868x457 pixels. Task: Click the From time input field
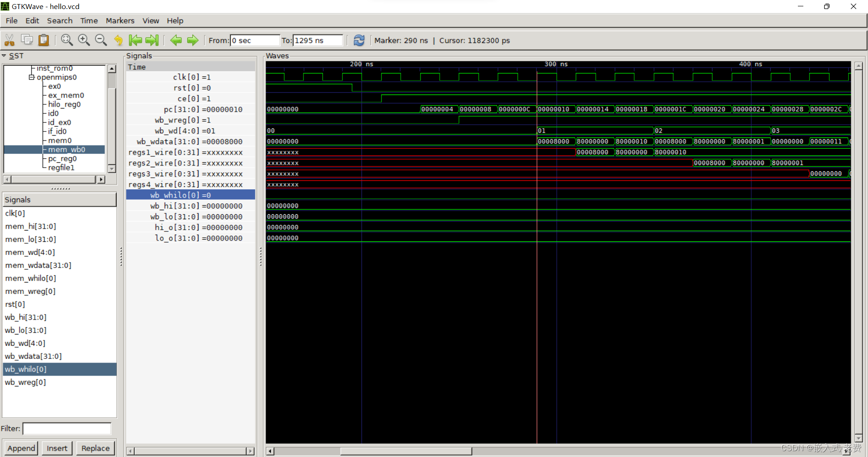(255, 40)
